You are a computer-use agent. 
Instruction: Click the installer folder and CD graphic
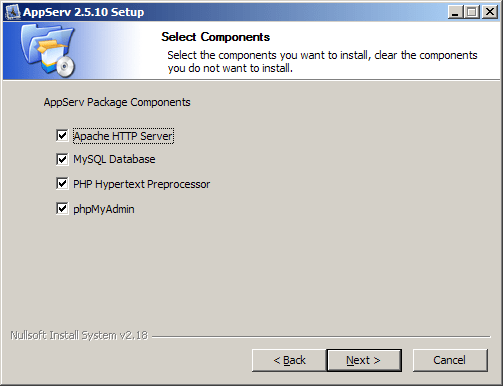(48, 51)
